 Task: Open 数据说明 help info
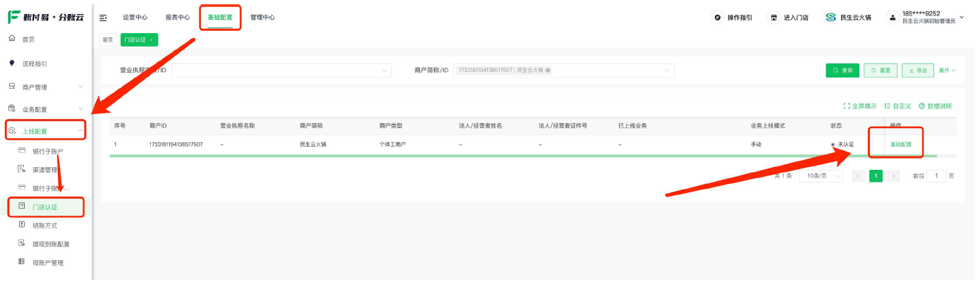point(935,106)
